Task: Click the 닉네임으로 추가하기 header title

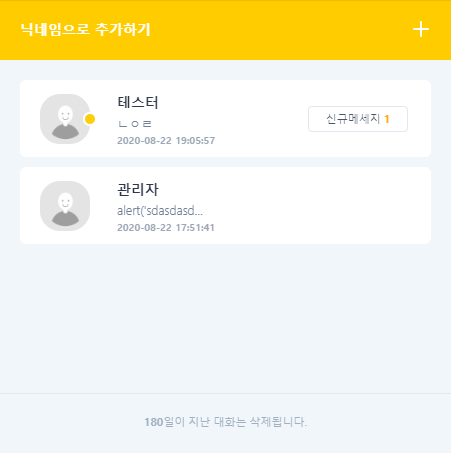Action: click(x=85, y=29)
